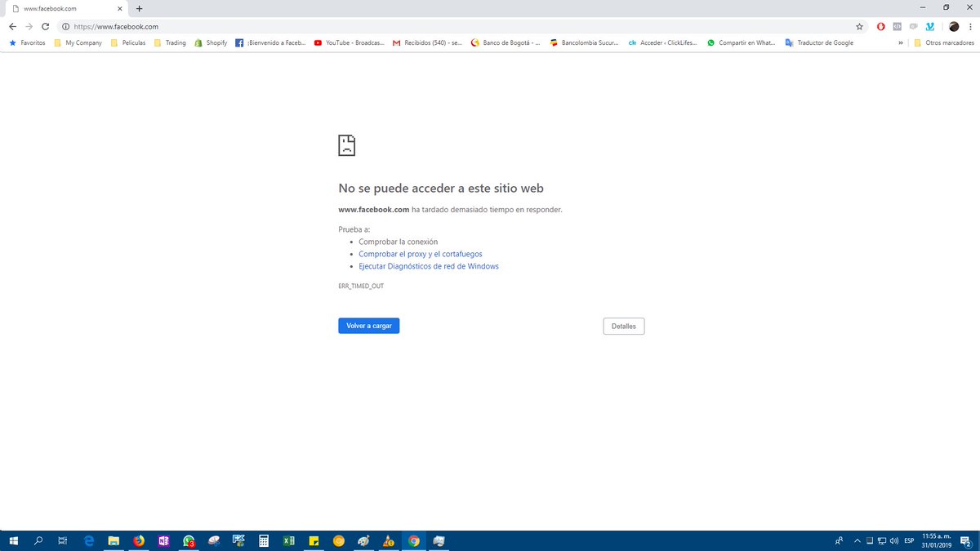Open the Banco de Bogotá bookmark

tap(506, 42)
